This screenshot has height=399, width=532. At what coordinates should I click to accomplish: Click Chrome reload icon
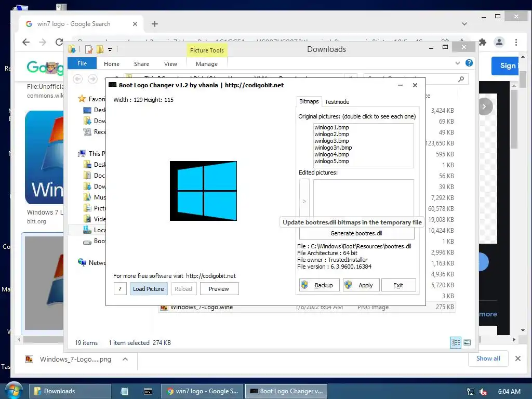[x=59, y=42]
